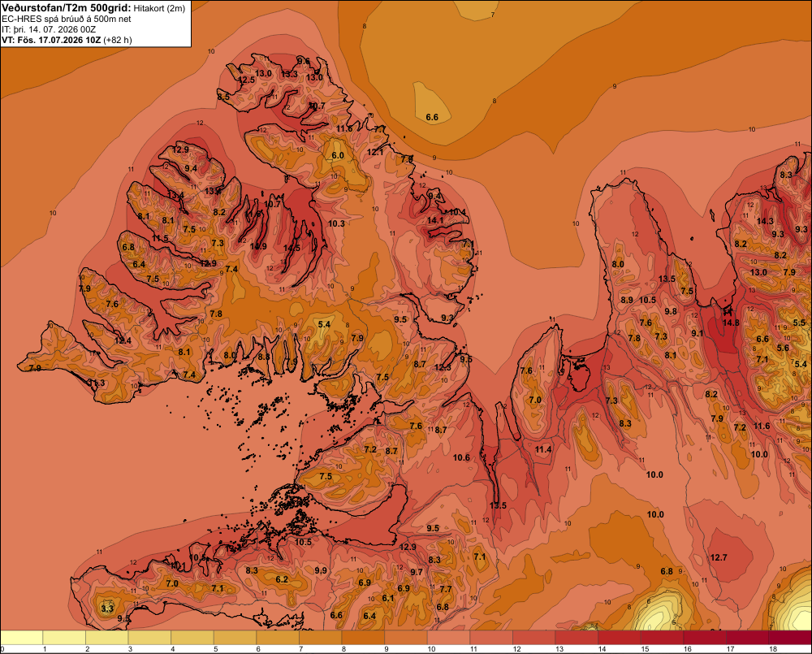Click the 6.6 temperature label over the sea

[432, 118]
